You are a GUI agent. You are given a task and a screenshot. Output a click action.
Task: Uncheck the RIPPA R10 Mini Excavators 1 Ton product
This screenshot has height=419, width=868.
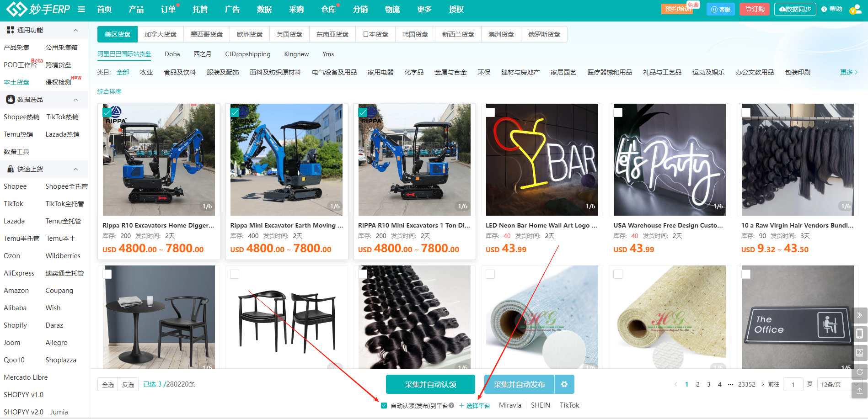[363, 112]
